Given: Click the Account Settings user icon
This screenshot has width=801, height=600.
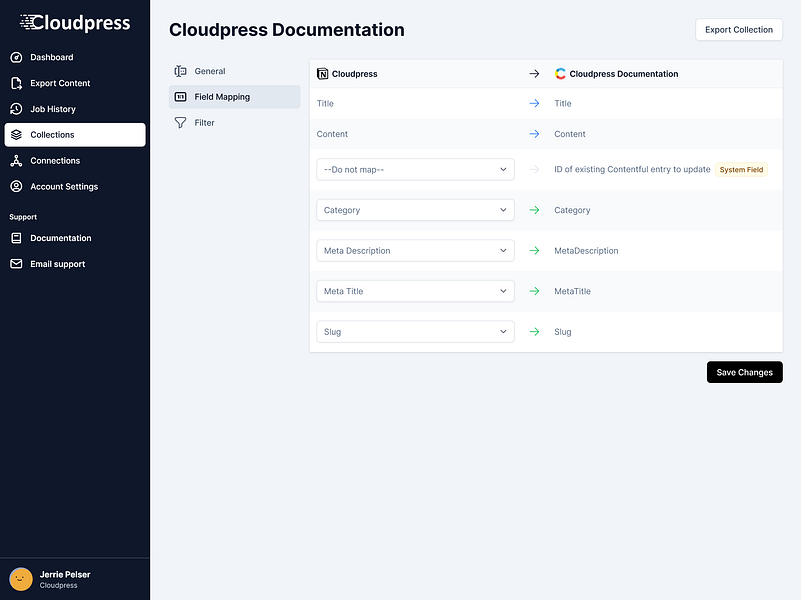Looking at the screenshot, I should click(16, 186).
